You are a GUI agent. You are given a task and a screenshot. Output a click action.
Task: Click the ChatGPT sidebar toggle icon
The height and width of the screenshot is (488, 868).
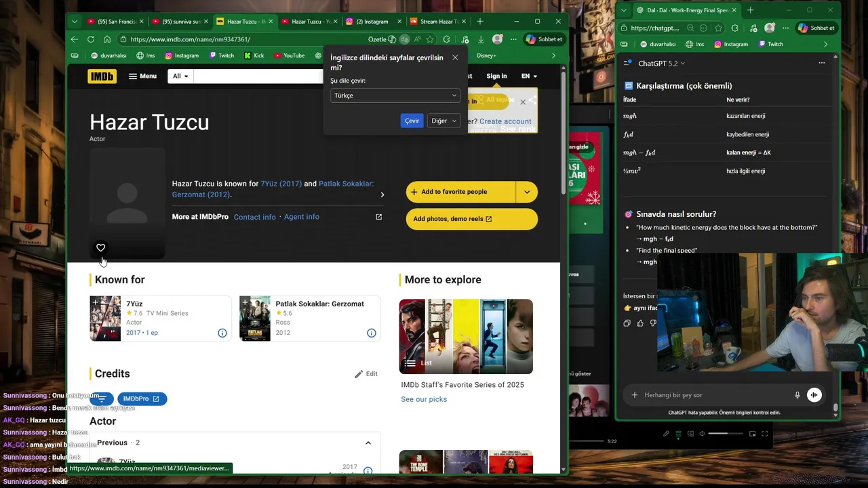click(627, 63)
